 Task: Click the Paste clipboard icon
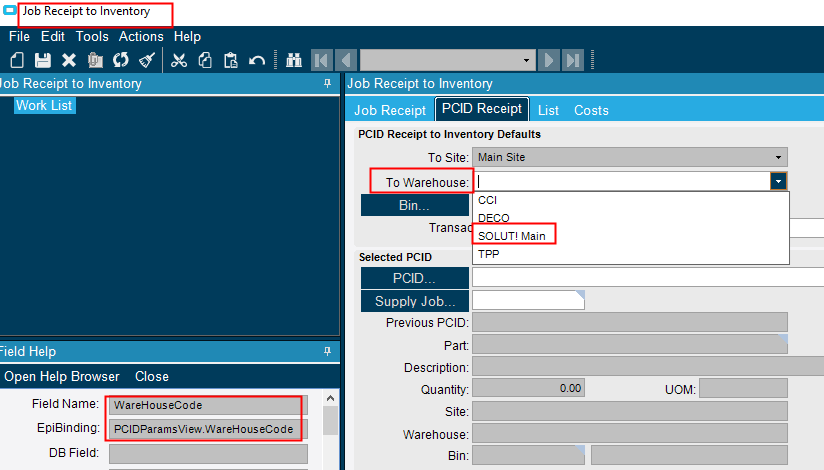click(231, 60)
